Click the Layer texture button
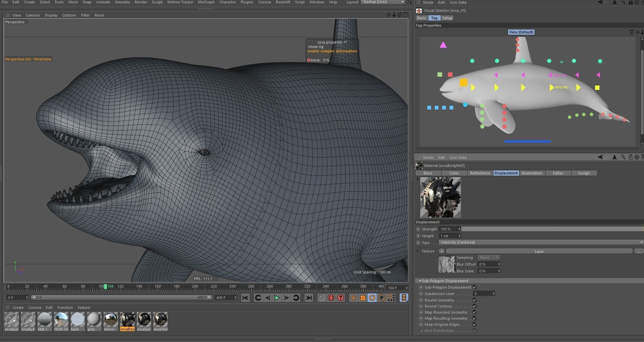The width and height of the screenshot is (644, 342). (539, 251)
